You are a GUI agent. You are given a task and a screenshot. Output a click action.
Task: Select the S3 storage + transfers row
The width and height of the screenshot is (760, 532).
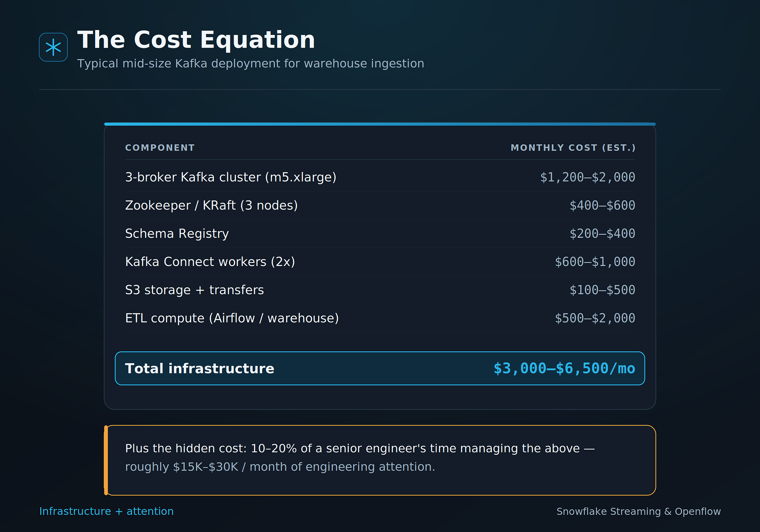(380, 290)
